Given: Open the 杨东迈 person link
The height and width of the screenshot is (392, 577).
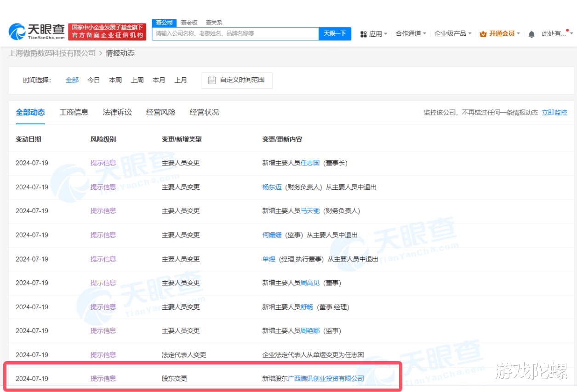Looking at the screenshot, I should click(x=272, y=187).
